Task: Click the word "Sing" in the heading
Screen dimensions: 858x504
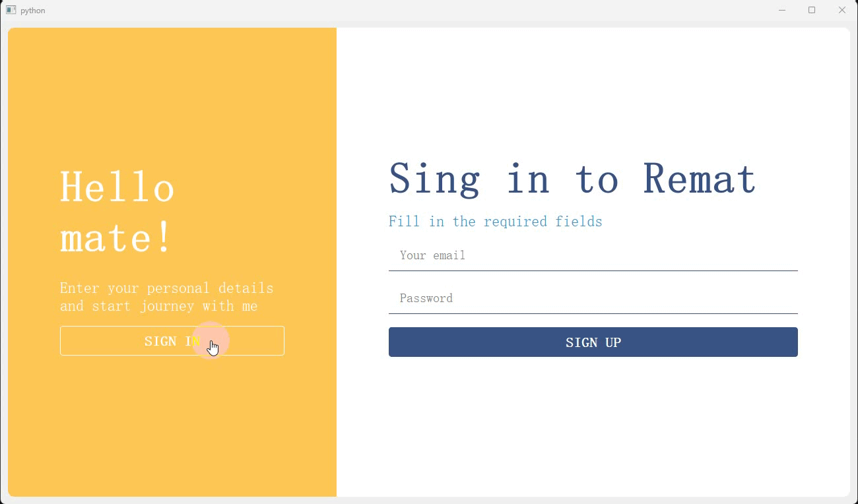Action: [434, 180]
